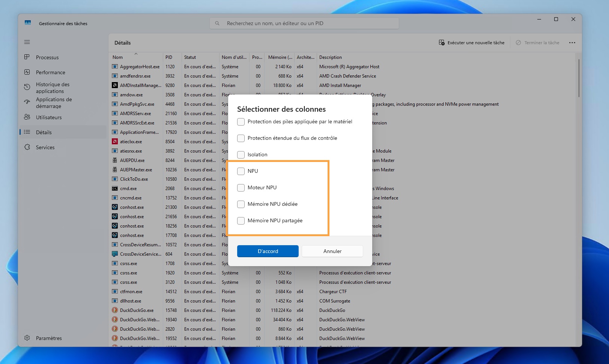The width and height of the screenshot is (609, 364).
Task: Click the Annuler button
Action: [332, 251]
